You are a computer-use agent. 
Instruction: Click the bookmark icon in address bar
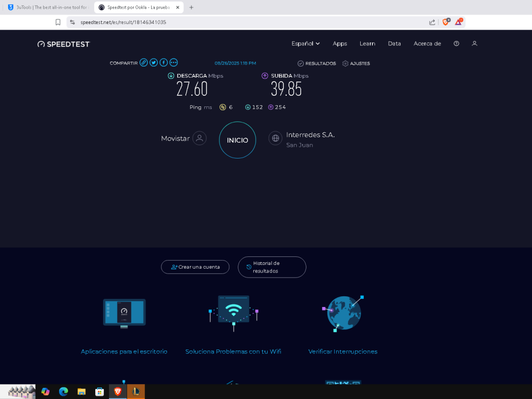[58, 22]
